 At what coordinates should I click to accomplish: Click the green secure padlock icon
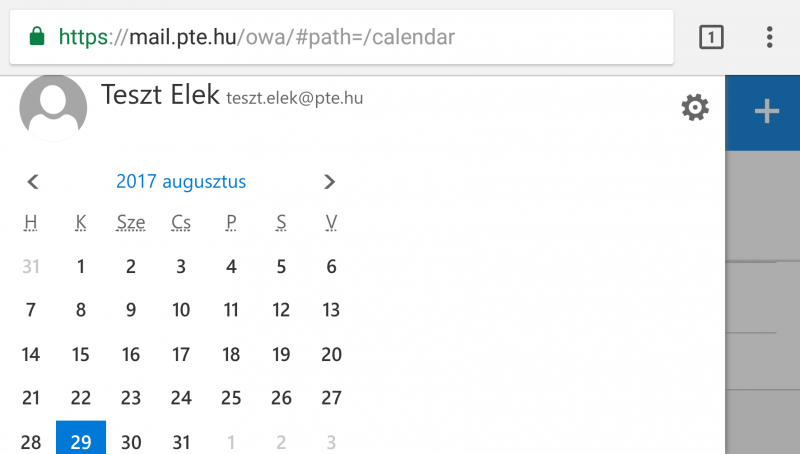(37, 37)
